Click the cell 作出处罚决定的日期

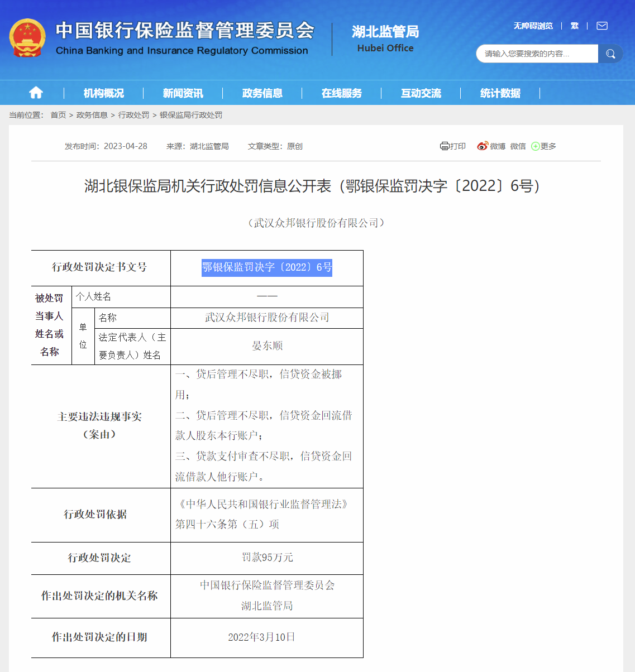(100, 637)
